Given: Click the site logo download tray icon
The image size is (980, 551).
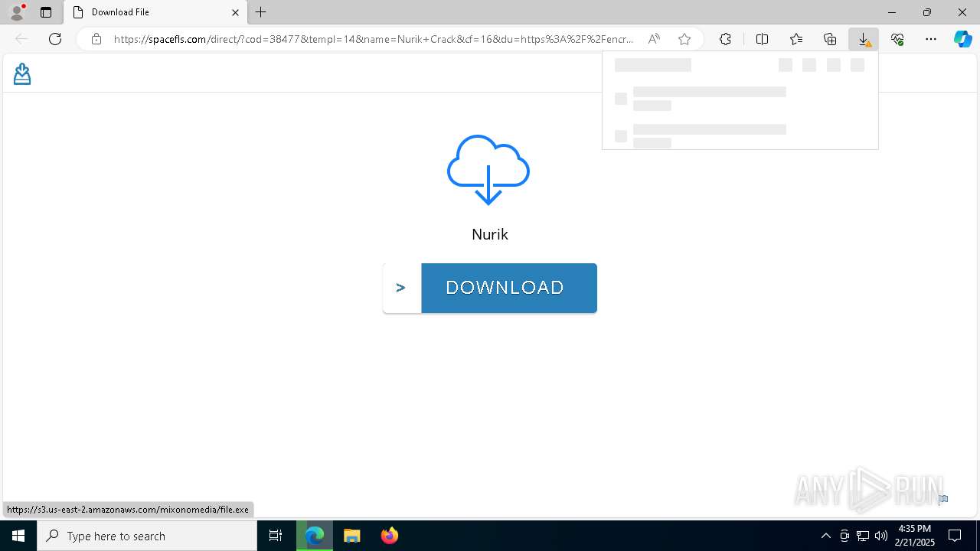Looking at the screenshot, I should coord(22,73).
